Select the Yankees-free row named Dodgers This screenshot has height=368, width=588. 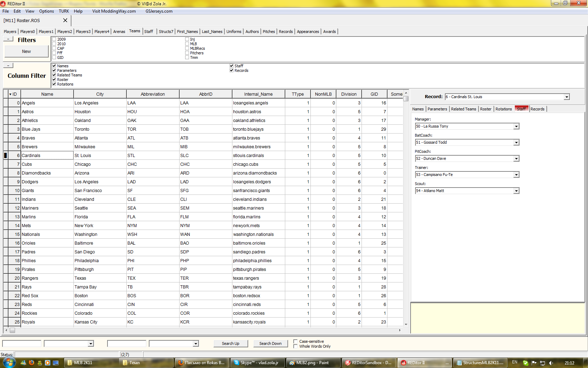(x=47, y=182)
